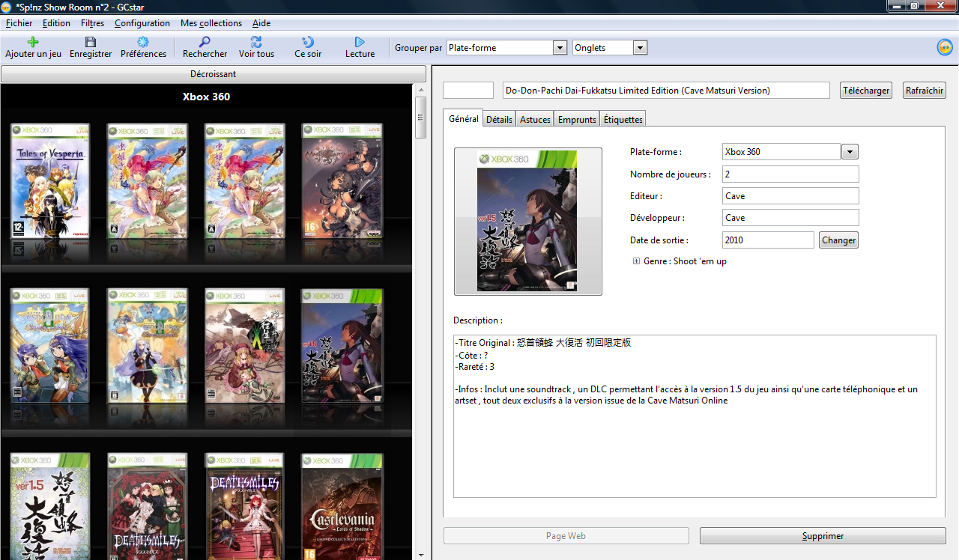
Task: Open the Onglets layout dropdown
Action: (640, 48)
